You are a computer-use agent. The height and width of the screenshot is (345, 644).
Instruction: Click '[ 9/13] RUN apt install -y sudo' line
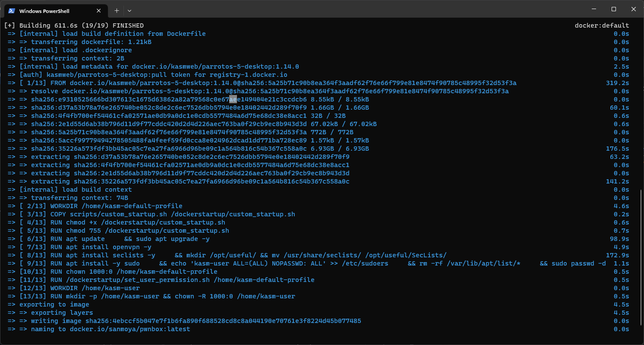point(307,263)
